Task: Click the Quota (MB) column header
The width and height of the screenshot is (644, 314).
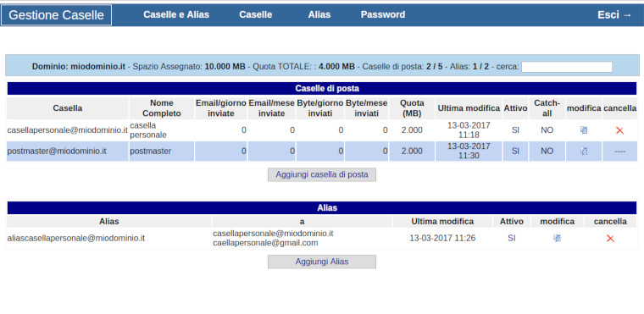Action: tap(412, 108)
